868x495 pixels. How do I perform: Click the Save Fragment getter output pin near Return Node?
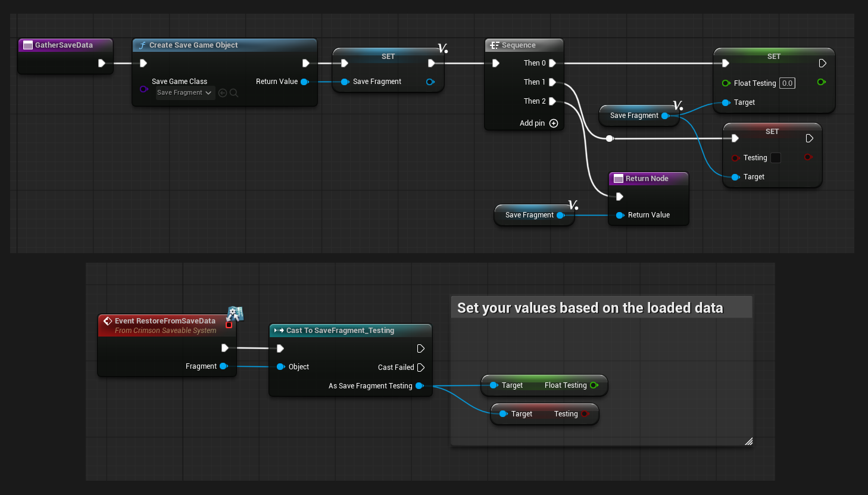[x=560, y=215]
